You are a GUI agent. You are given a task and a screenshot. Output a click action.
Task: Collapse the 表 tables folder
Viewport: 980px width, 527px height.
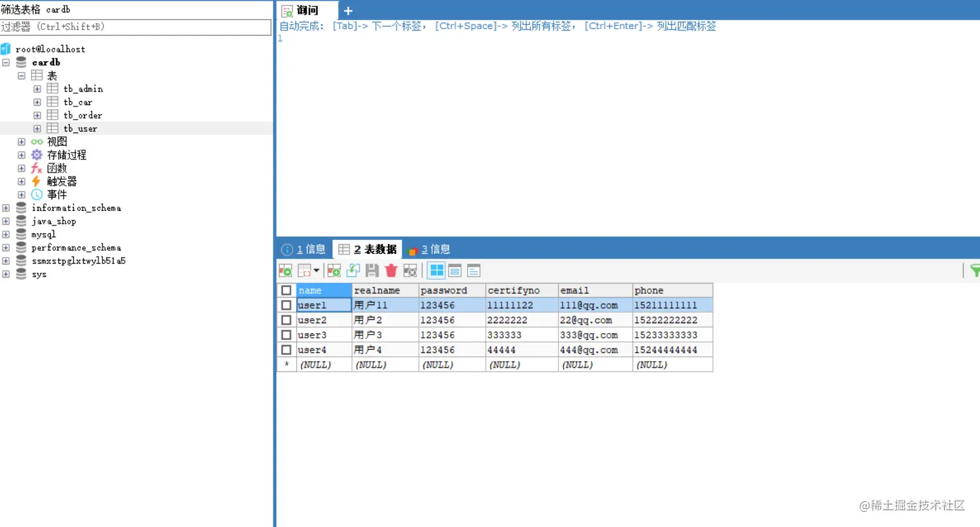point(22,75)
